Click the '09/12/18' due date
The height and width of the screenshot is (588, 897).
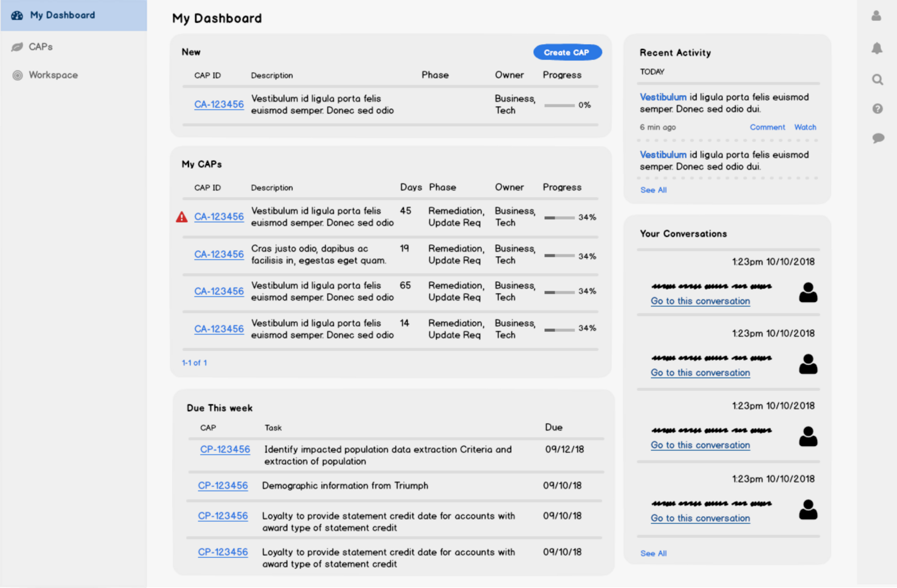tap(565, 449)
